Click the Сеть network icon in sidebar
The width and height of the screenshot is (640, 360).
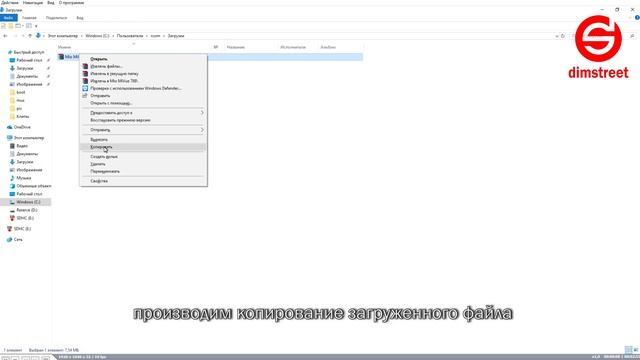click(10, 240)
